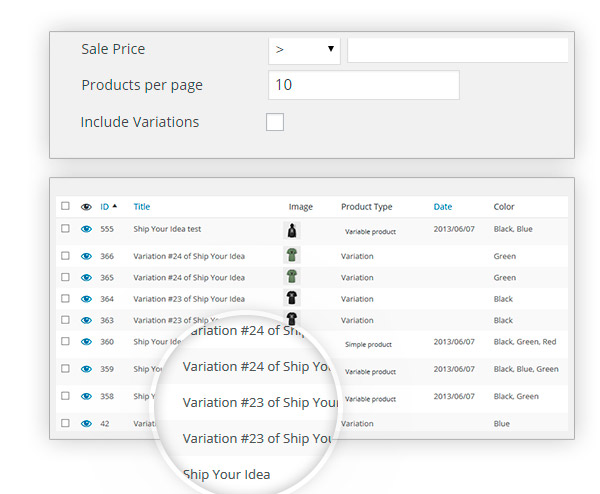Select the checkbox for product 364
This screenshot has width=600, height=494.
(x=65, y=298)
